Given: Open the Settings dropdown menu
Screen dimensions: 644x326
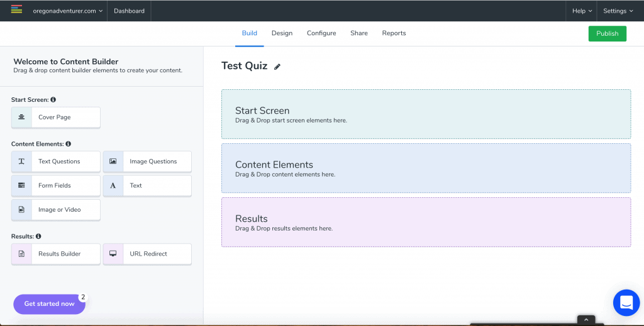Looking at the screenshot, I should tap(618, 11).
